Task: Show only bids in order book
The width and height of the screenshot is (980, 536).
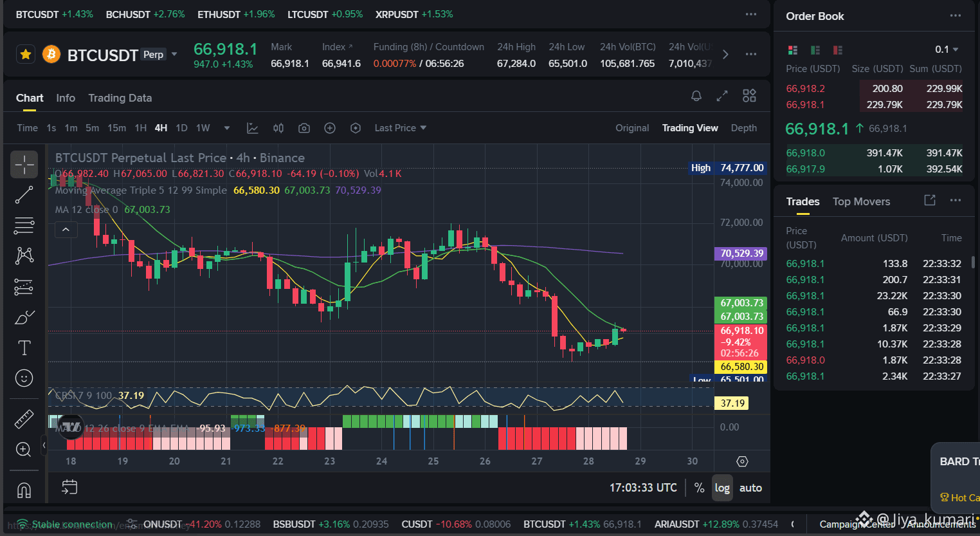Action: click(815, 50)
